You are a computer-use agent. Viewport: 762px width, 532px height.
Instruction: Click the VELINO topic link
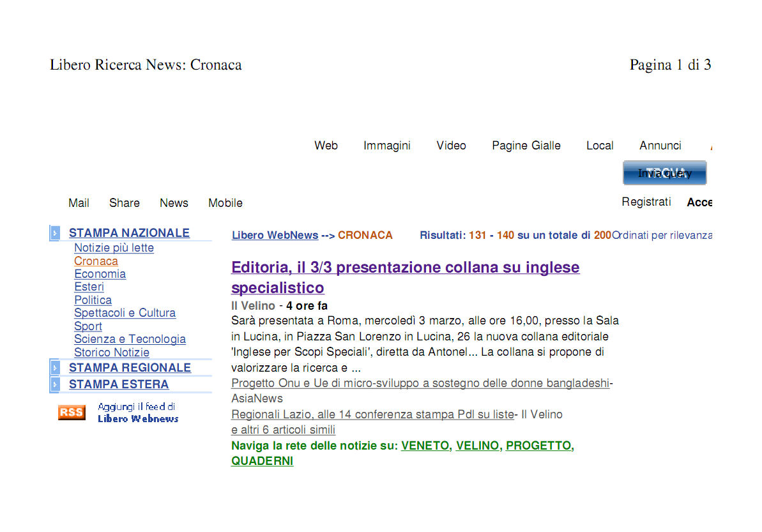tap(478, 446)
